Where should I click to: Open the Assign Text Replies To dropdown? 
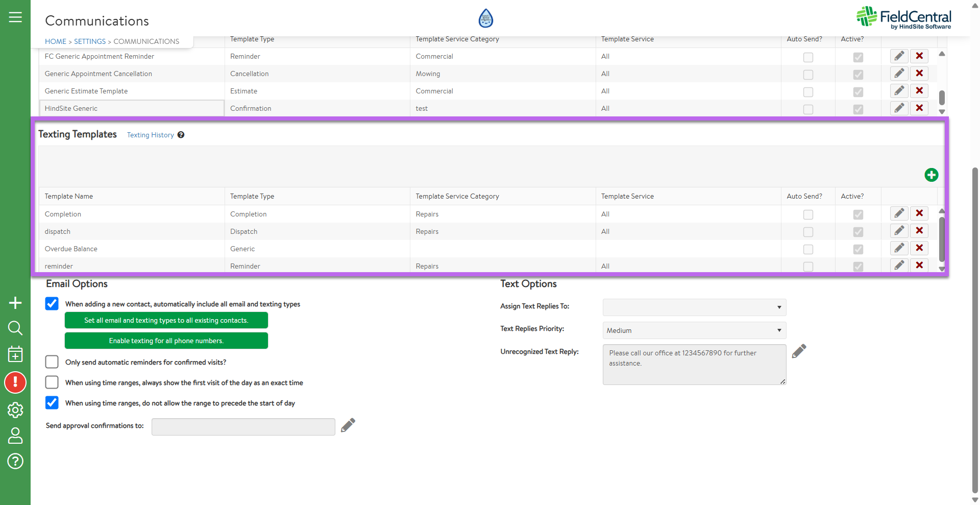pyautogui.click(x=694, y=307)
